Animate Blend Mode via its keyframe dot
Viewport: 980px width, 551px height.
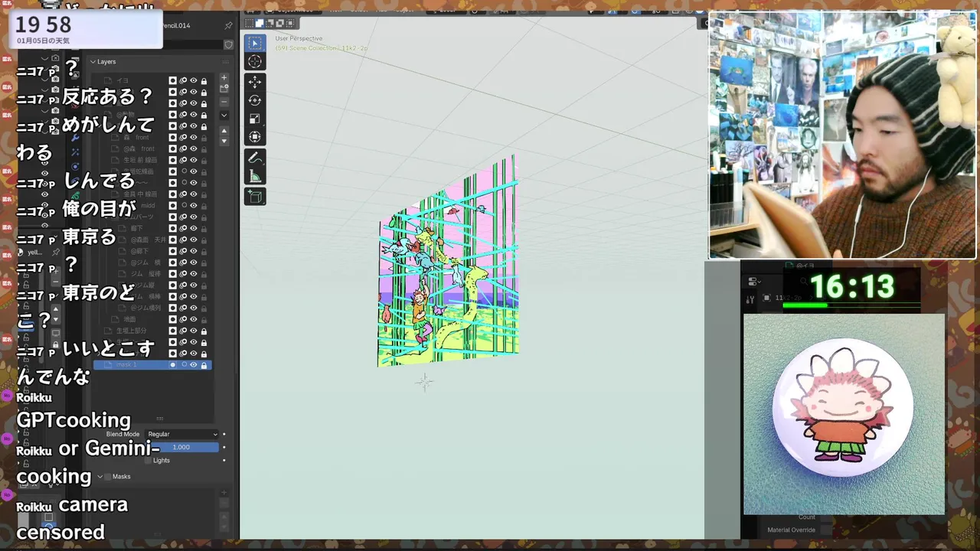(x=224, y=434)
